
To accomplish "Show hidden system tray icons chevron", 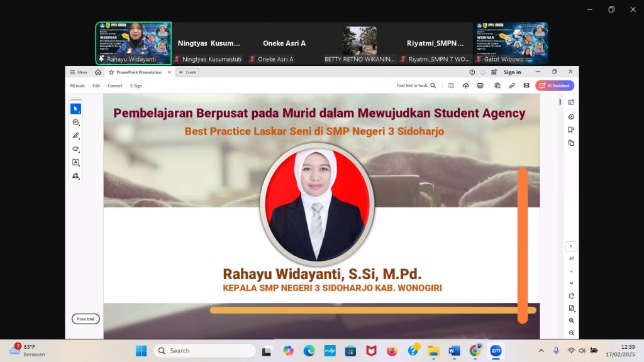I will pos(541,351).
